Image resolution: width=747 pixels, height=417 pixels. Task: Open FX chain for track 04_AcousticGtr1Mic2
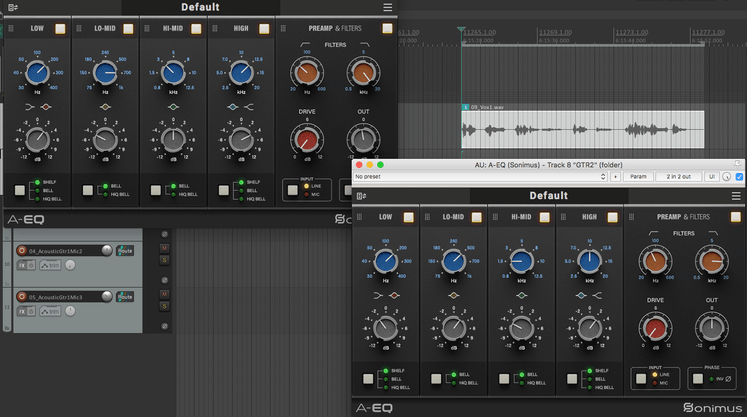[x=22, y=265]
